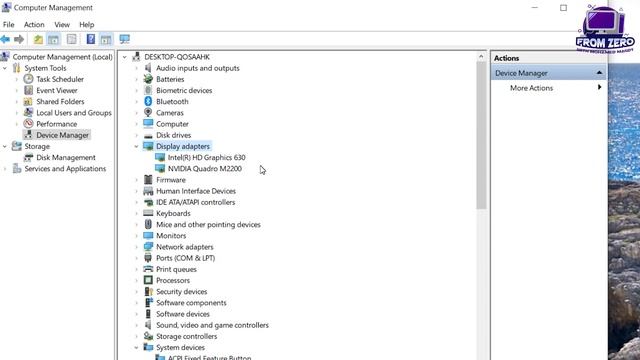Screen dimensions: 640x360
Task: Select IDE ATA/ATAPI controllers
Action: point(196,202)
